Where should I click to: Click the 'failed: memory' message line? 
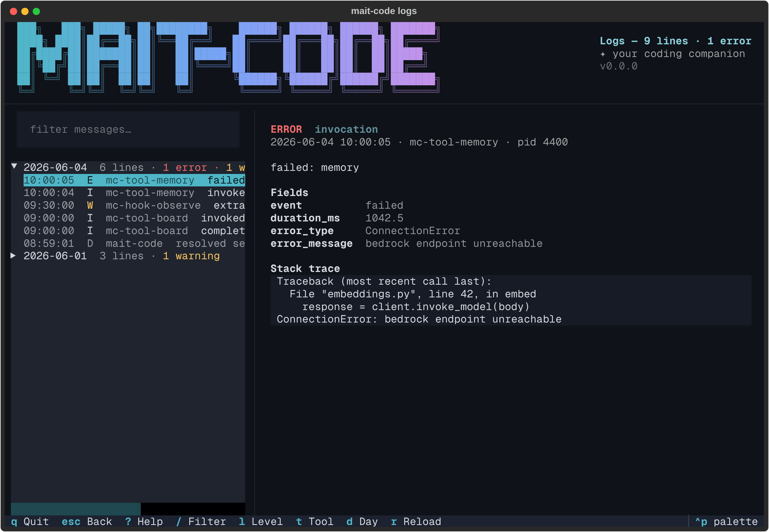point(315,167)
